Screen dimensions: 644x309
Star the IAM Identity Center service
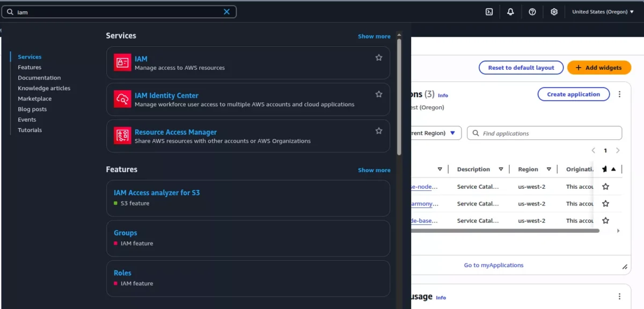(x=378, y=94)
